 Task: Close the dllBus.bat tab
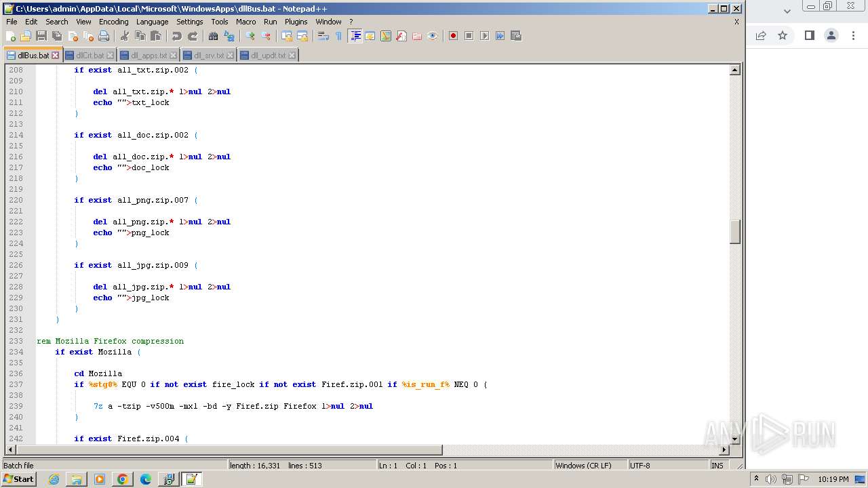pyautogui.click(x=56, y=56)
